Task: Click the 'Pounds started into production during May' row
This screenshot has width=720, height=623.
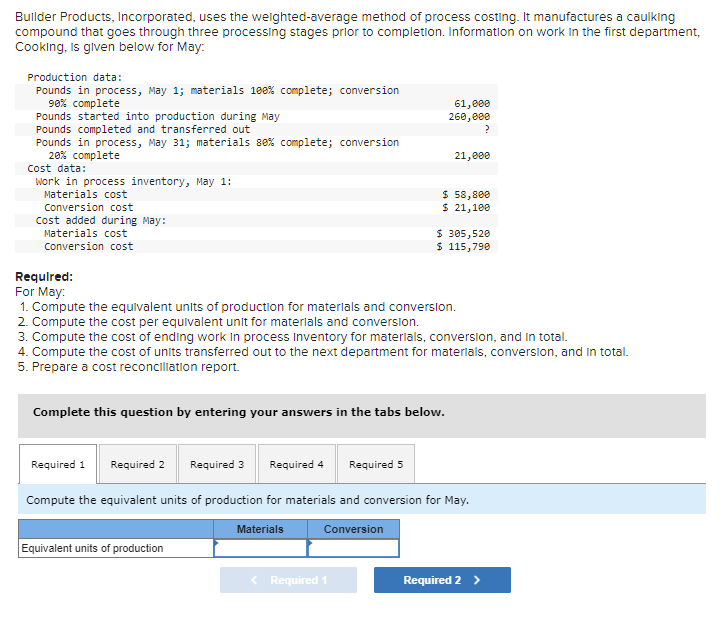Action: coord(256,117)
